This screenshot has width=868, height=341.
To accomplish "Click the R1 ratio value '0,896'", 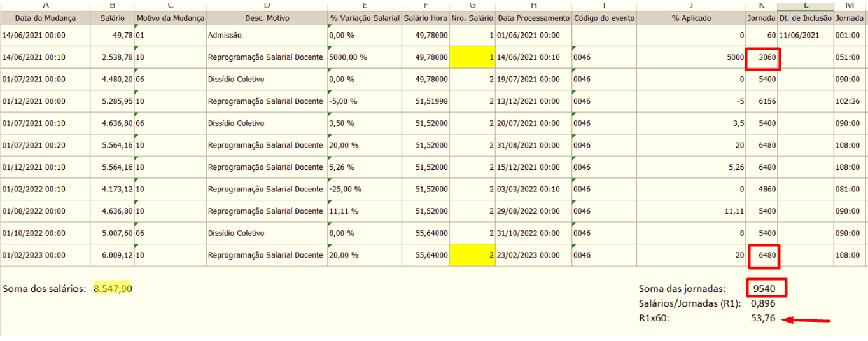I will (763, 303).
